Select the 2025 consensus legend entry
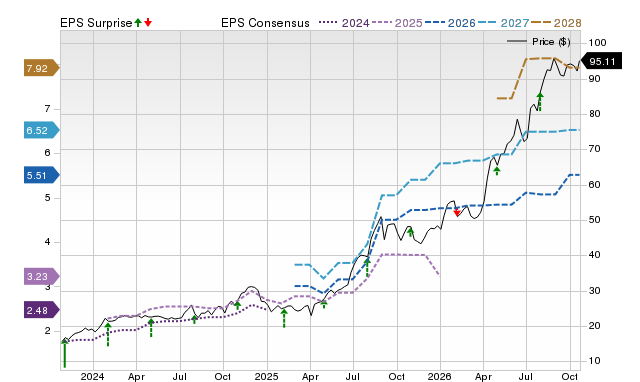 point(397,23)
